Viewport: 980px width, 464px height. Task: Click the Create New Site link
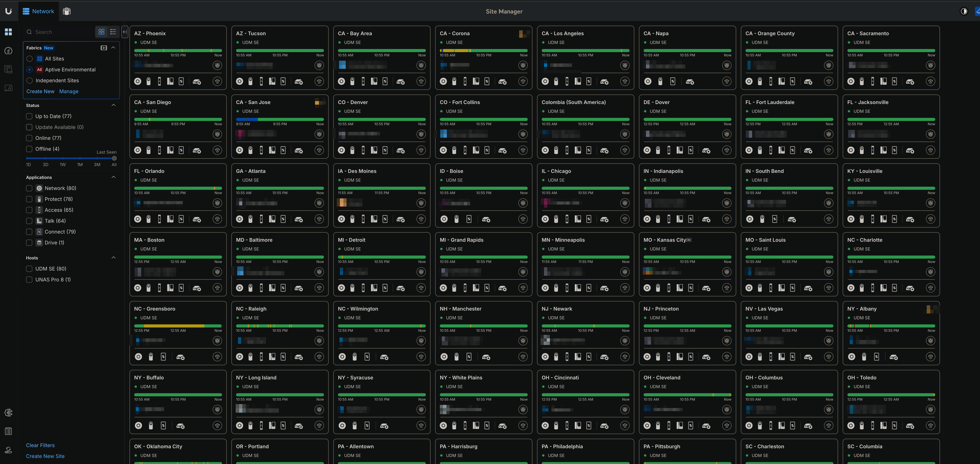45,456
